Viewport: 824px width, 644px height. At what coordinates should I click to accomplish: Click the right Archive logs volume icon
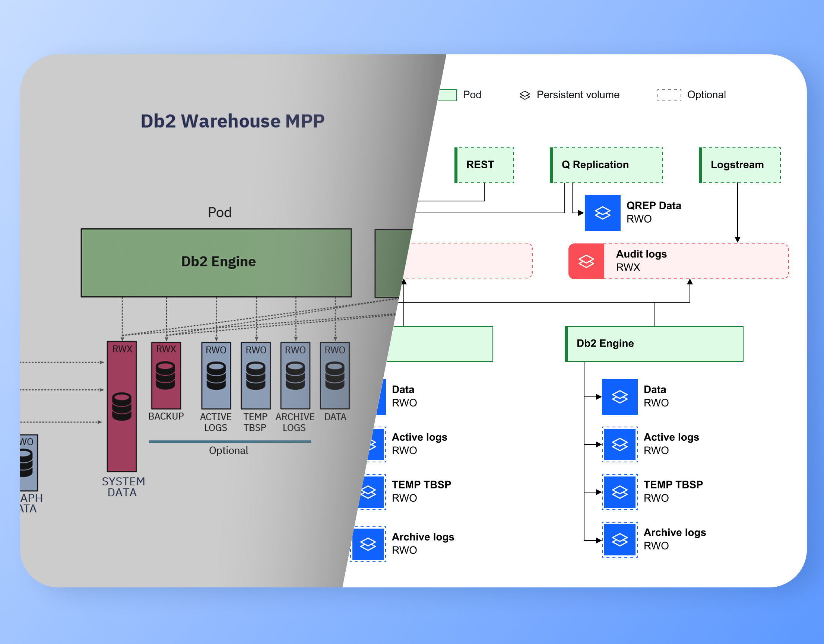pyautogui.click(x=619, y=539)
